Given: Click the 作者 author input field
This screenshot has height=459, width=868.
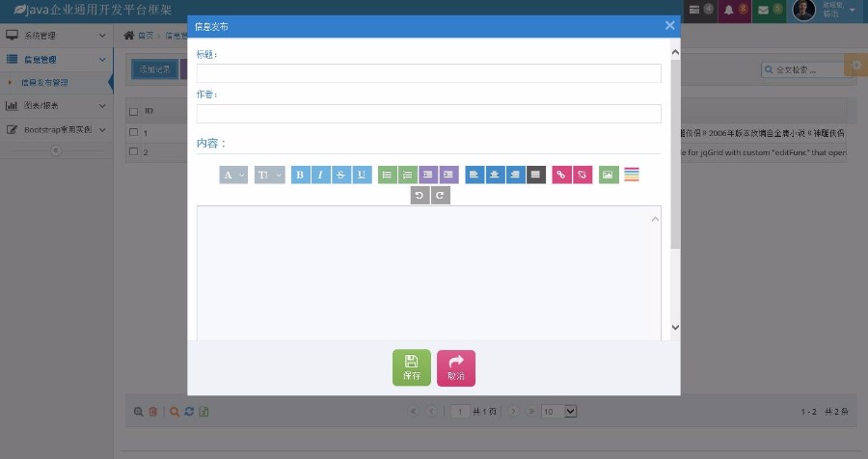Looking at the screenshot, I should [428, 114].
